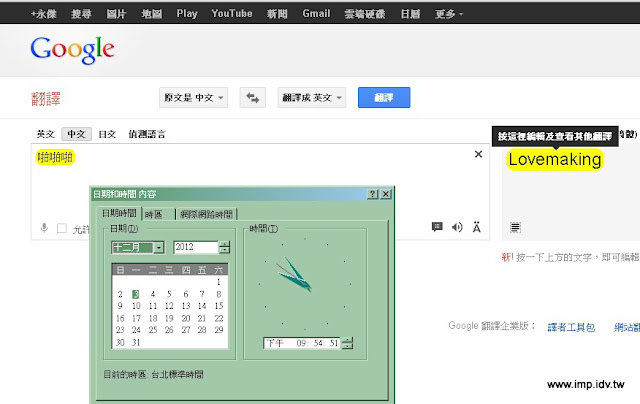Click the help ? button in date dialog
Viewport: 640px width, 404px height.
373,194
